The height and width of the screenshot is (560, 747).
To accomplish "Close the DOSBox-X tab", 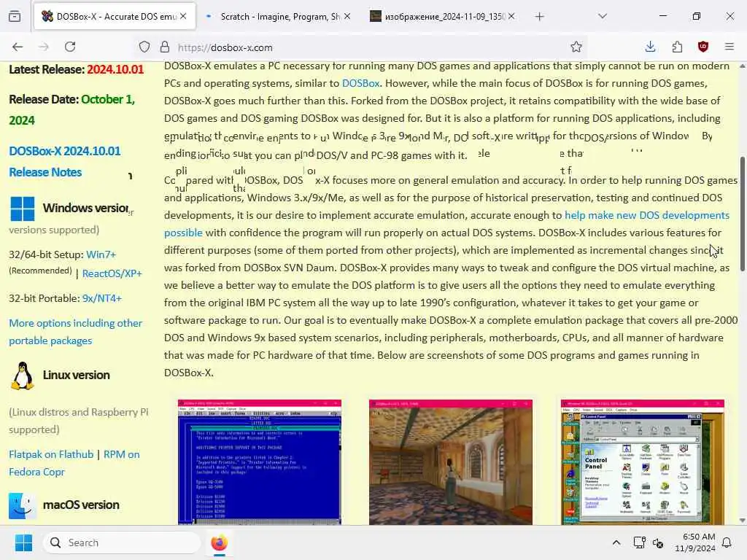I will click(x=183, y=16).
